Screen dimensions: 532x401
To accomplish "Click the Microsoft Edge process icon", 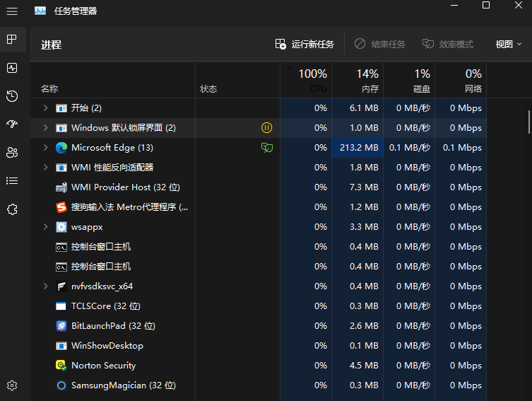I will coord(61,148).
